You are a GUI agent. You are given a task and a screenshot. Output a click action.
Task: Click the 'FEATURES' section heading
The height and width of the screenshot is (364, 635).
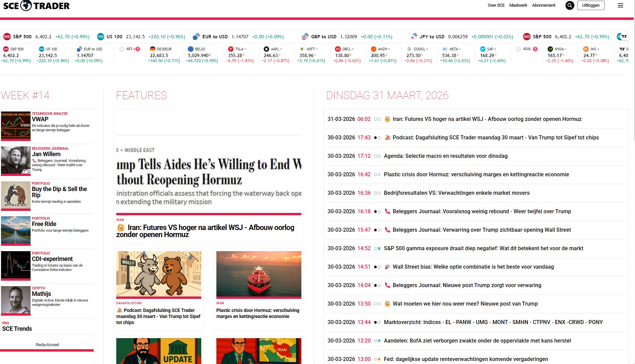click(141, 95)
